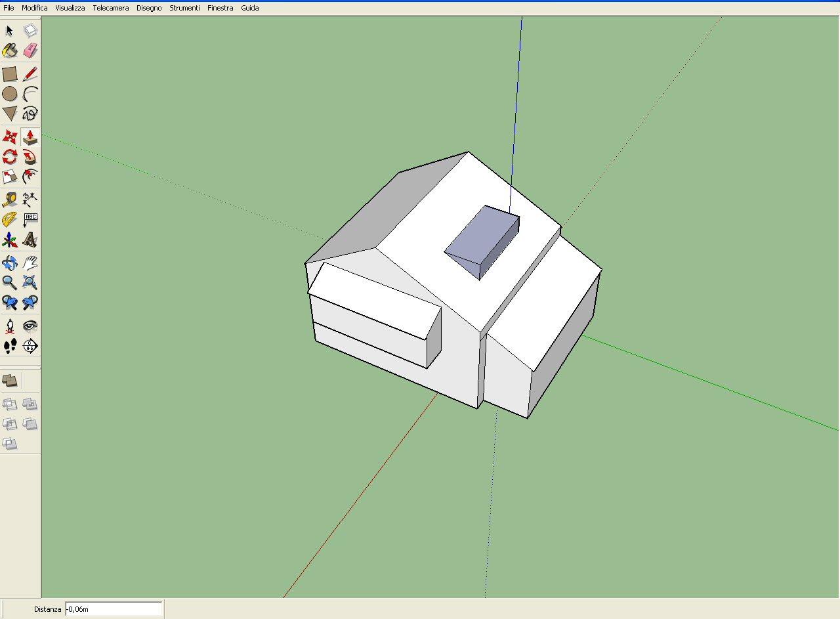Pick the triangular Polygon tool
The width and height of the screenshot is (840, 619).
[10, 114]
